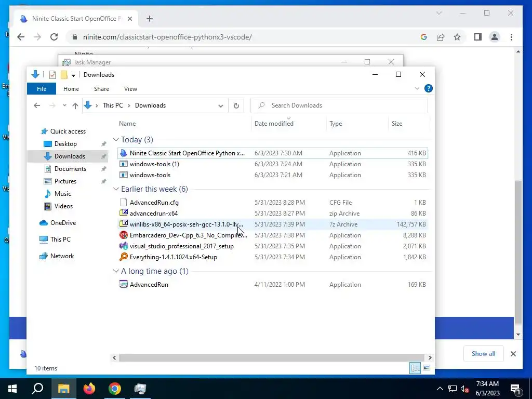
Task: Open Pictures in navigation pane
Action: tap(65, 181)
